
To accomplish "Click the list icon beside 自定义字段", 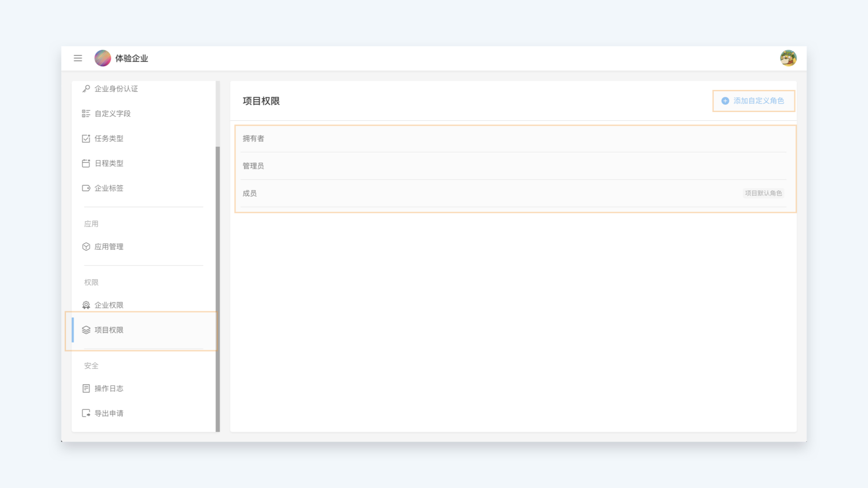I will (86, 113).
